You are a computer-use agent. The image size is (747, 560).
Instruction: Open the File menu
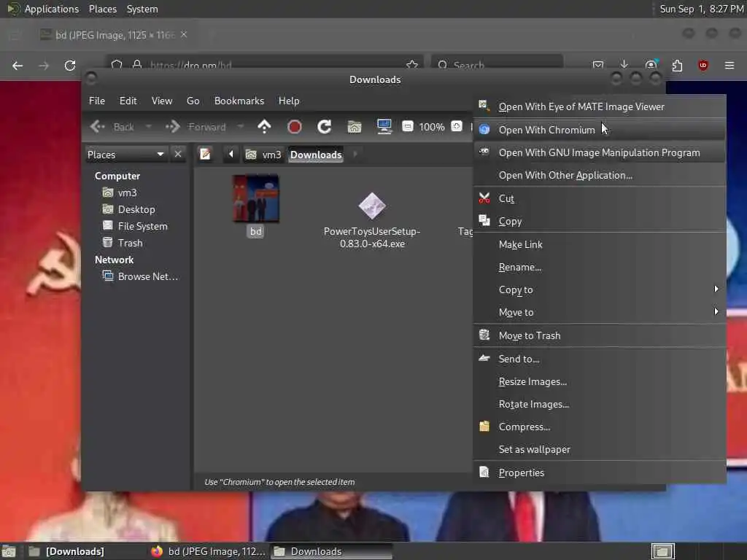coord(97,101)
